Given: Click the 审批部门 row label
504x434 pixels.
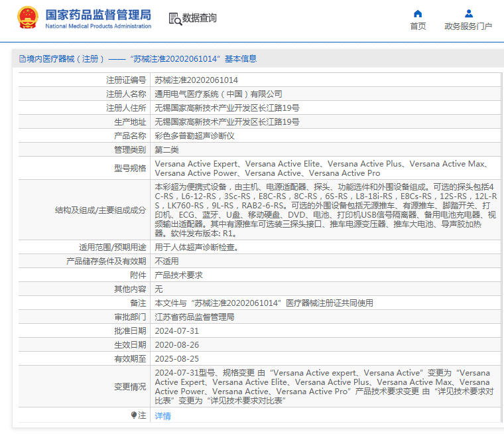Looking at the screenshot, I should point(130,317).
